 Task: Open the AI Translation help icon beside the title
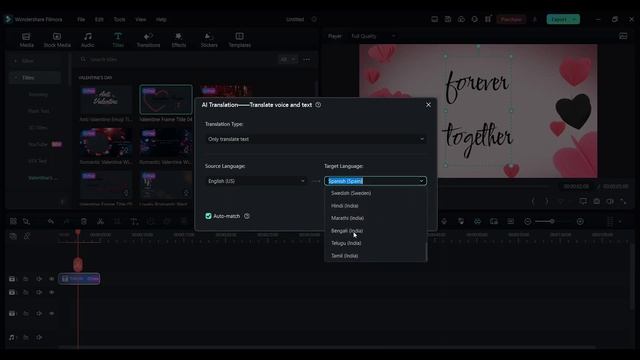318,105
